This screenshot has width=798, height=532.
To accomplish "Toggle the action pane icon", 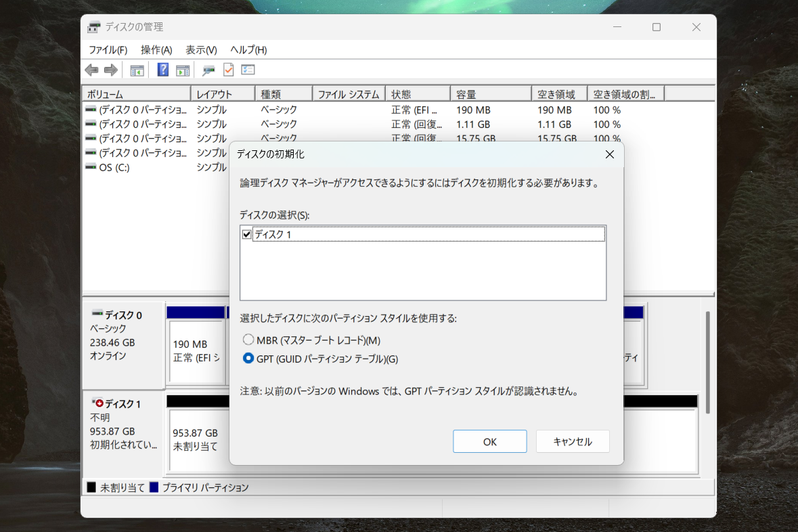I will click(x=183, y=70).
